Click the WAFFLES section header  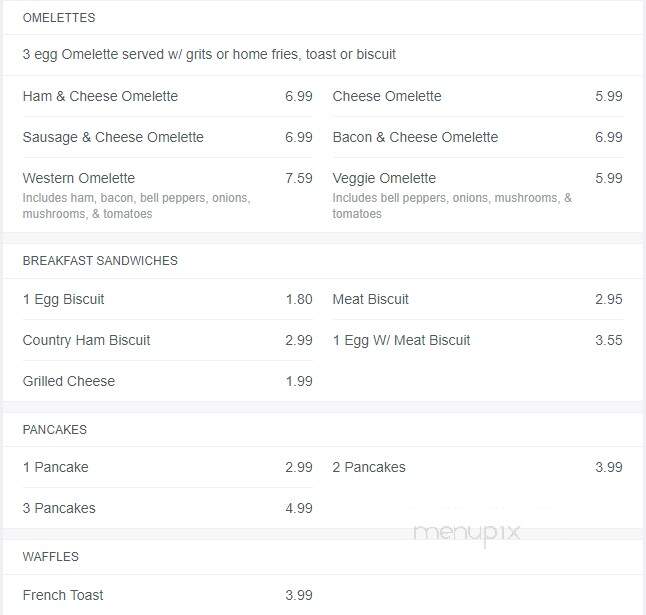[51, 557]
